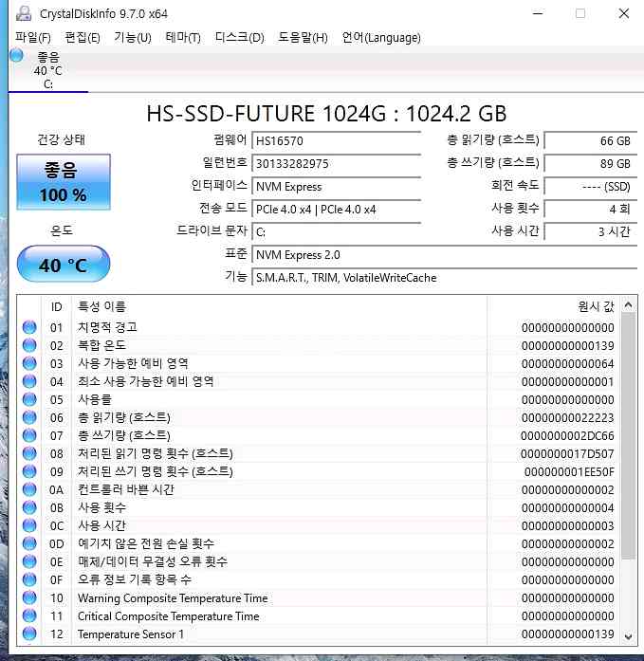Screen dimensions: 644x661
Task: Click status orb for attribute 01 치명적 경고
Action: click(29, 327)
